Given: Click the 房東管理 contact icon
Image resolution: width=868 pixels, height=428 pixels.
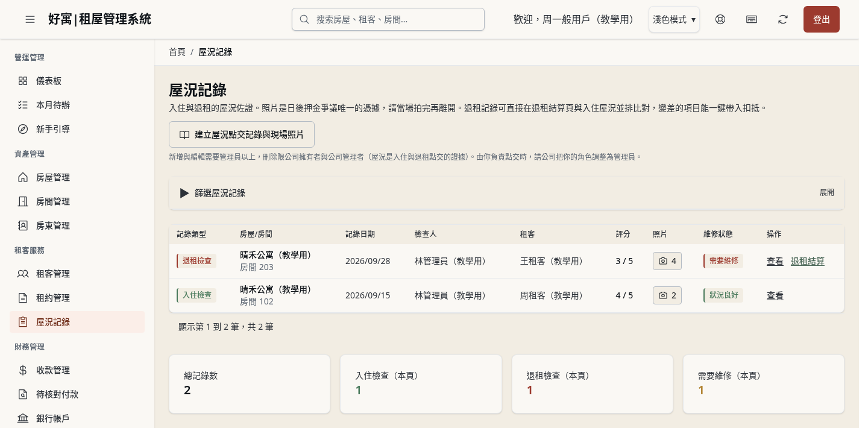Looking at the screenshot, I should click(x=23, y=225).
